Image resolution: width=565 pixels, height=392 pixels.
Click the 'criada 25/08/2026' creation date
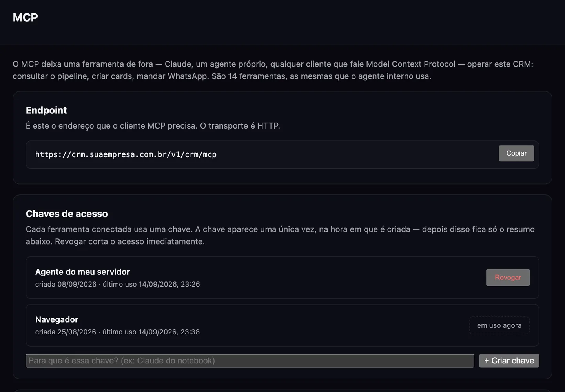[66, 332]
